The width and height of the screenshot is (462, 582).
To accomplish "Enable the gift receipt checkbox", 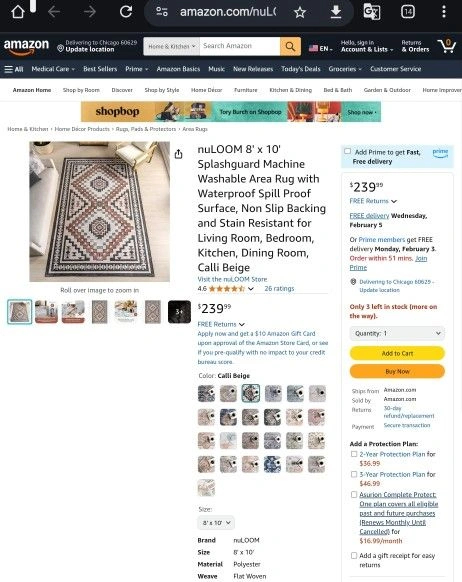I will (354, 556).
